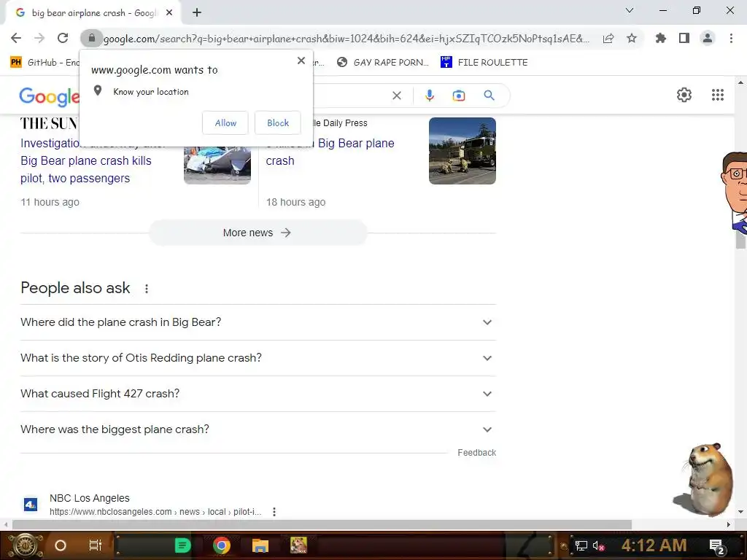Open NBC Los Angeles result options menu
Image resolution: width=747 pixels, height=560 pixels.
(274, 512)
